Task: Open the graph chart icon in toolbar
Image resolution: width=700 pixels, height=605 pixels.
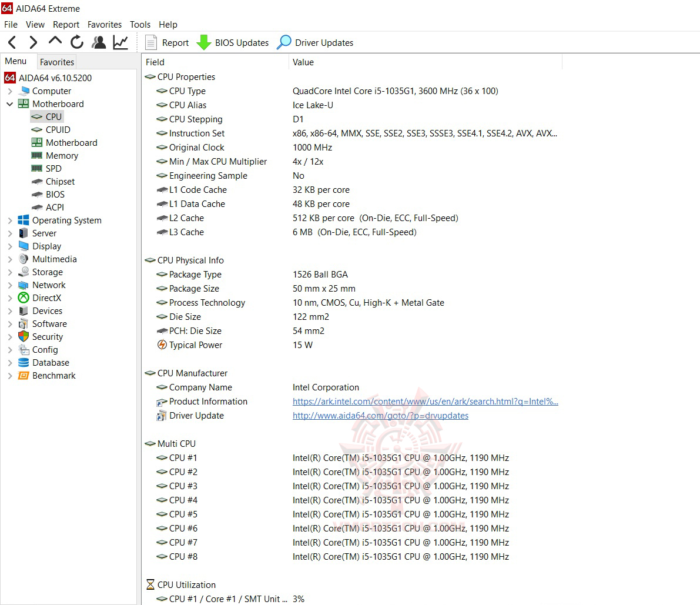Action: (120, 42)
